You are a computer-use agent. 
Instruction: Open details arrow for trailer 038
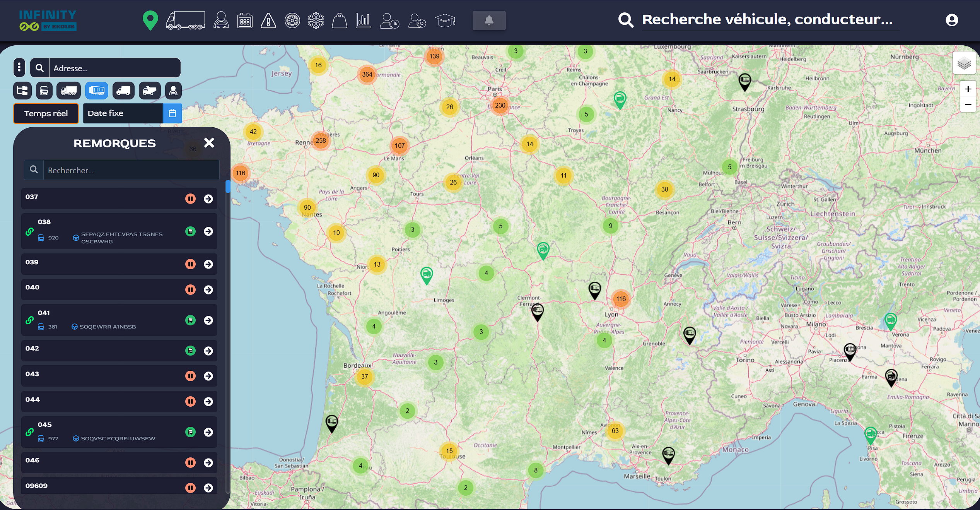[x=208, y=231]
